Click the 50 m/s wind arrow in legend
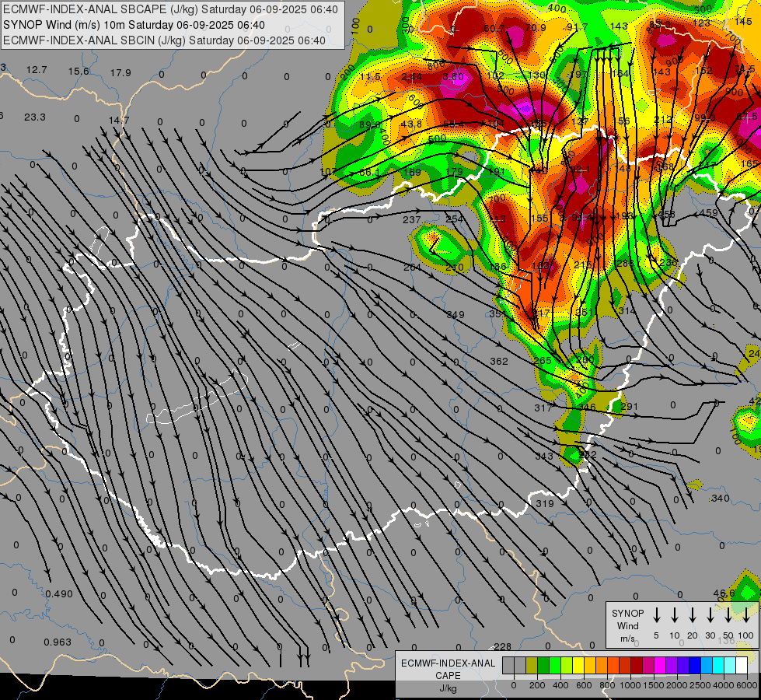Viewport: 761px width, 700px height. click(x=728, y=614)
